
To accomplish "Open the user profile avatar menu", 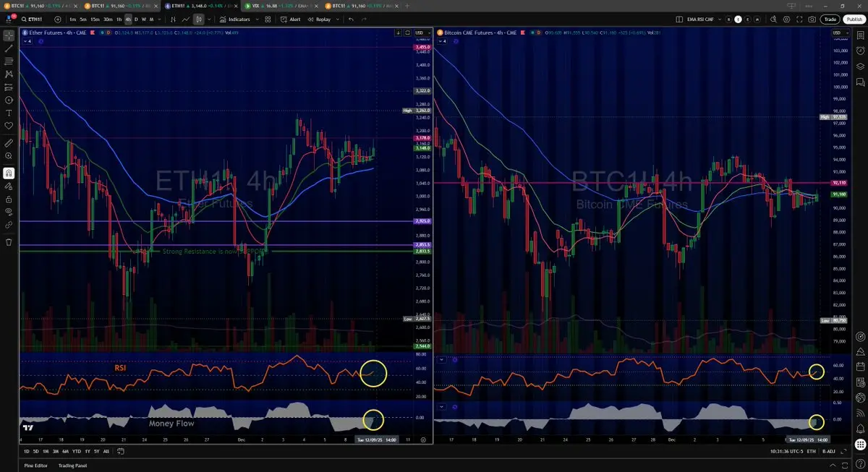I will (9, 19).
